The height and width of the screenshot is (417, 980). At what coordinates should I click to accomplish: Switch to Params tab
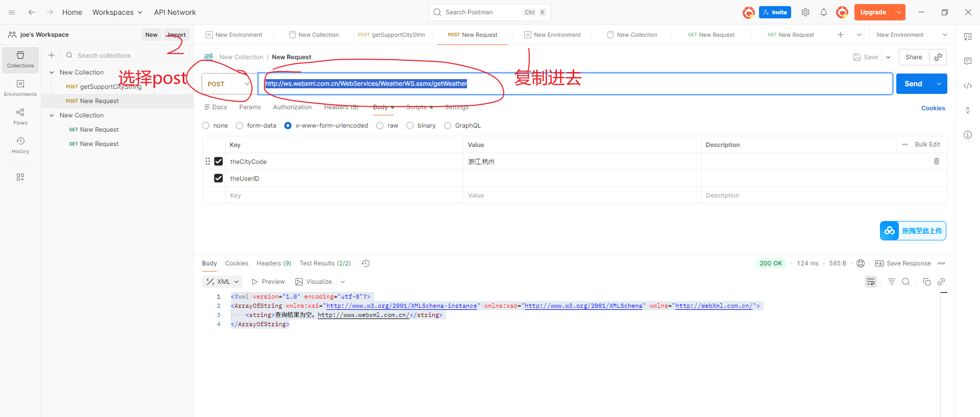(x=250, y=107)
